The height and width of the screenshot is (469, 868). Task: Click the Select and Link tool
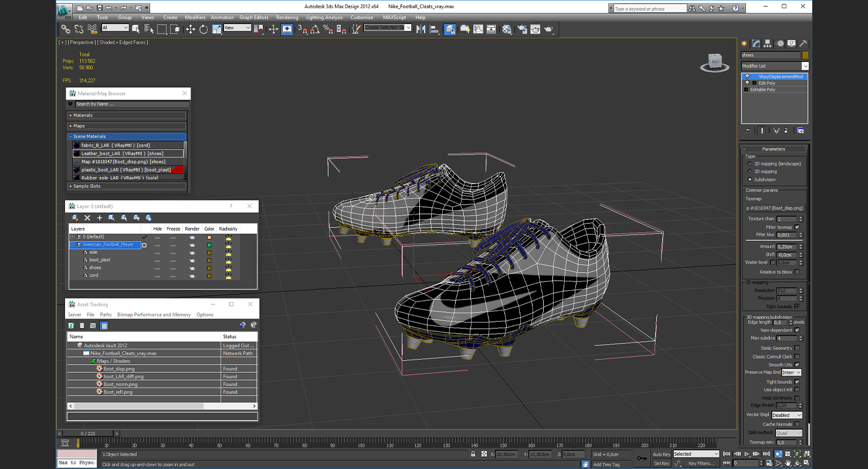[x=66, y=29]
